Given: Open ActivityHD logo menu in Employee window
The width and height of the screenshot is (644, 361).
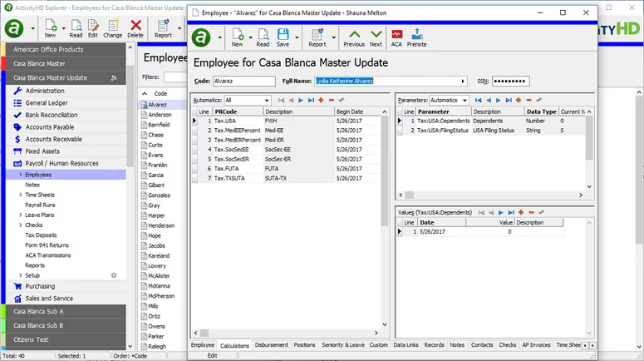Looking at the screenshot, I should point(201,37).
